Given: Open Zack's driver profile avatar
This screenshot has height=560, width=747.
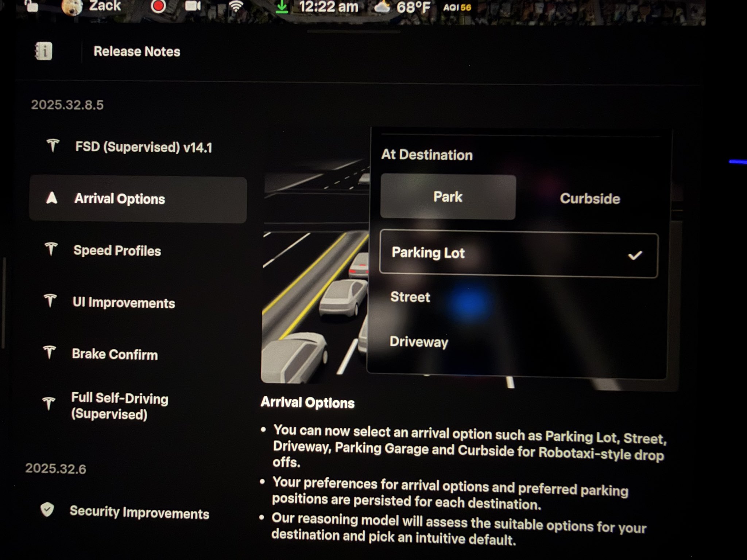Looking at the screenshot, I should (72, 7).
